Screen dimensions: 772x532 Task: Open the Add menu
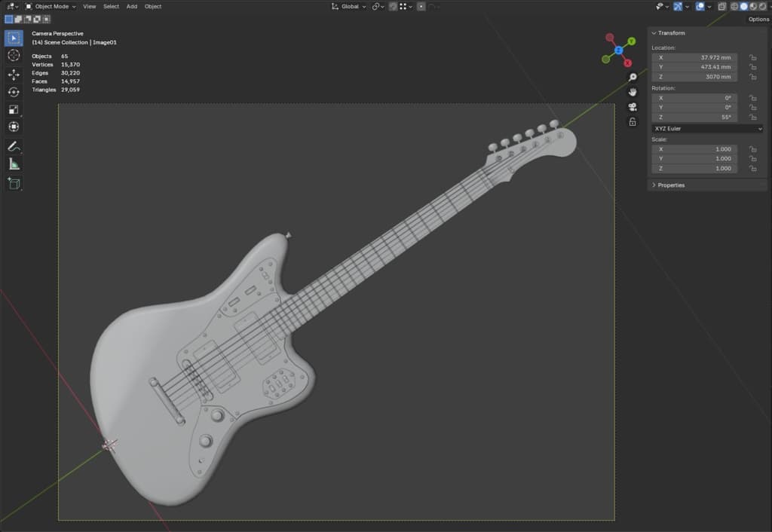132,6
